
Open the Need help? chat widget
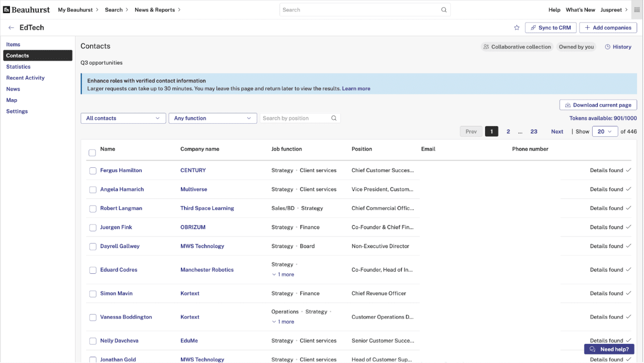click(609, 349)
